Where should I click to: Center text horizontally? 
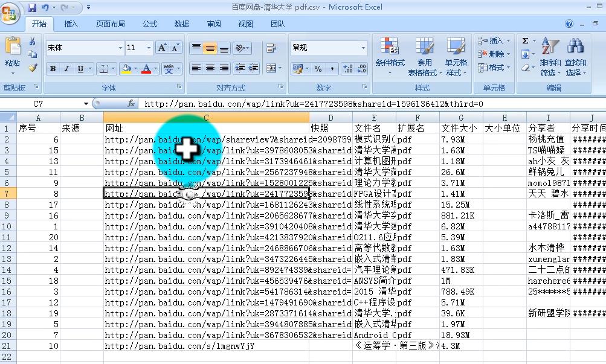pyautogui.click(x=210, y=68)
